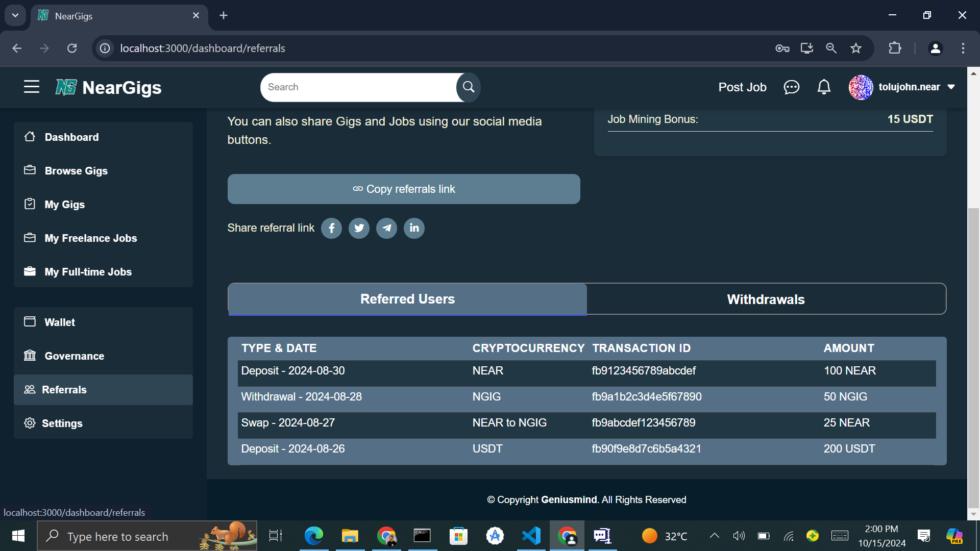
Task: Open the chat messages icon
Action: tap(791, 87)
